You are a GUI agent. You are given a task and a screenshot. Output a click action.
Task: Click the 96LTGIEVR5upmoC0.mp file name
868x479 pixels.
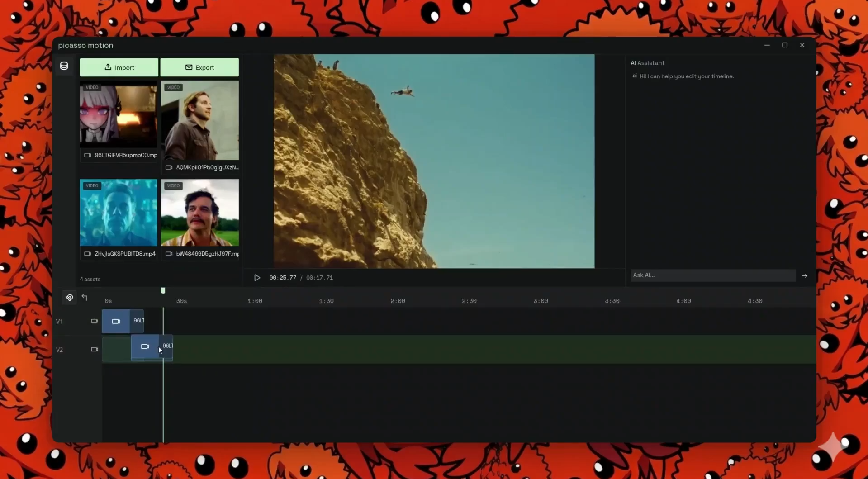pos(126,155)
